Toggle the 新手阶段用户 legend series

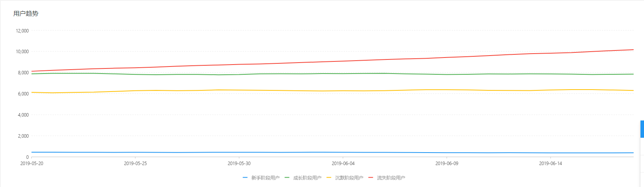265,178
